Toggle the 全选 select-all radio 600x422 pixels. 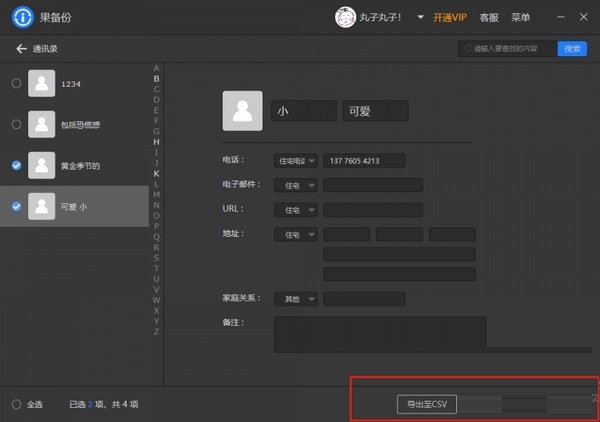(16, 404)
